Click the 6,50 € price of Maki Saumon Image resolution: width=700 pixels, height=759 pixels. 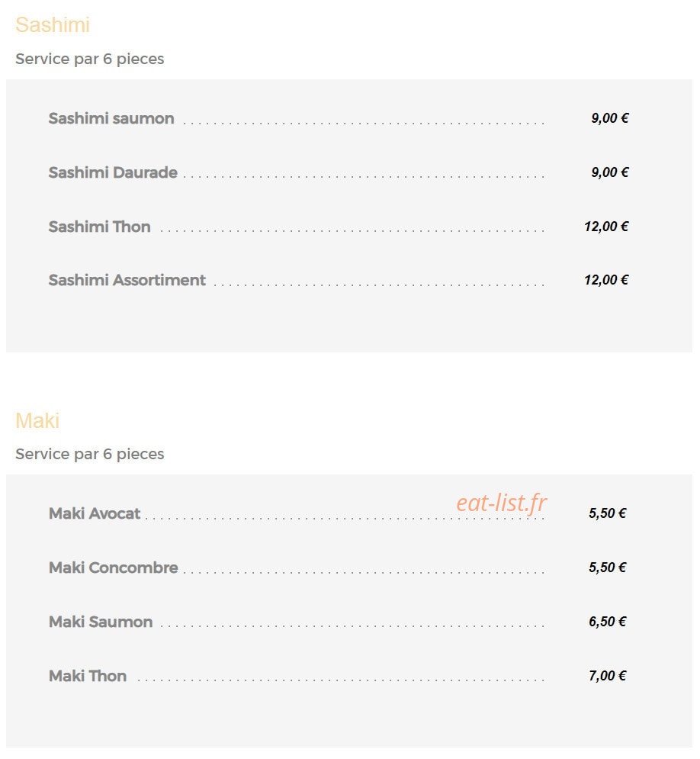pyautogui.click(x=607, y=622)
